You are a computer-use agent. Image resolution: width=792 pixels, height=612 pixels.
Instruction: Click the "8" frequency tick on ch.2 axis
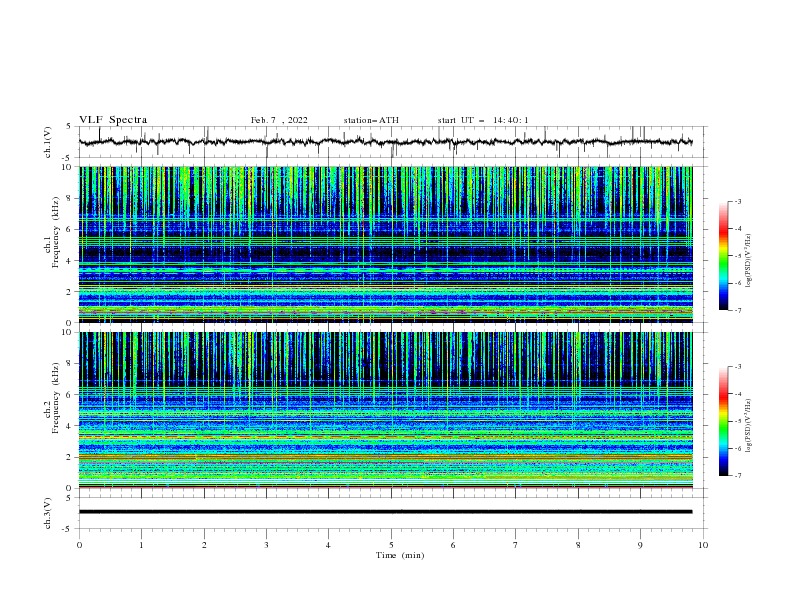pyautogui.click(x=71, y=364)
